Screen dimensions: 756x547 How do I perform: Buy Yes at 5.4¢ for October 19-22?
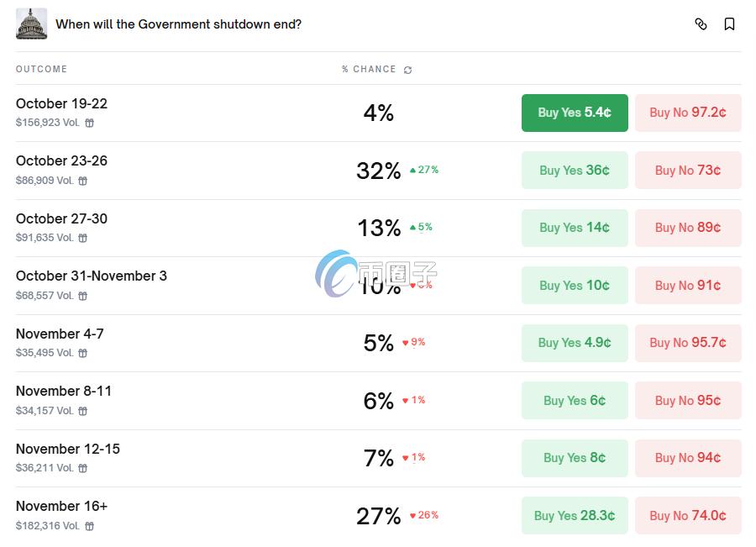pos(575,113)
